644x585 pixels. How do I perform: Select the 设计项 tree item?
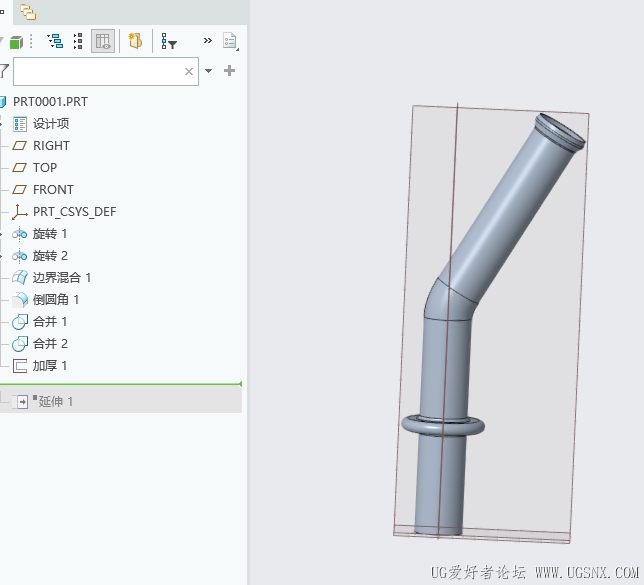[51, 124]
